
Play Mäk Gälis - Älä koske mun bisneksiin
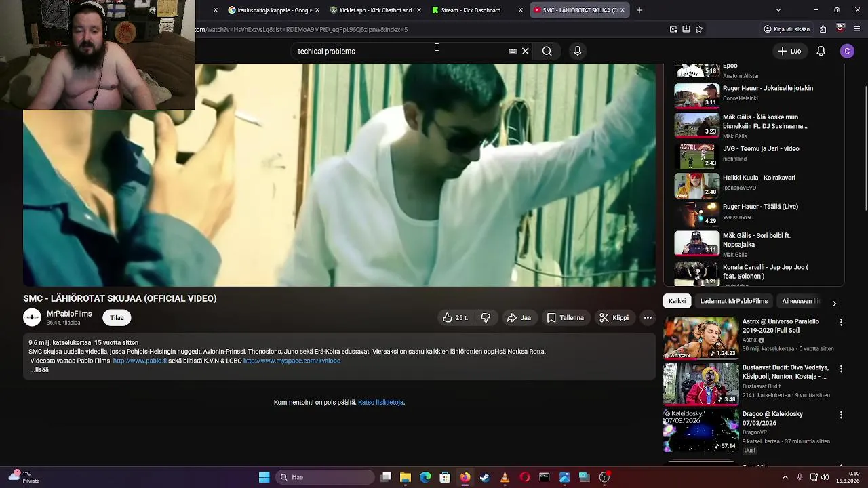pos(758,124)
